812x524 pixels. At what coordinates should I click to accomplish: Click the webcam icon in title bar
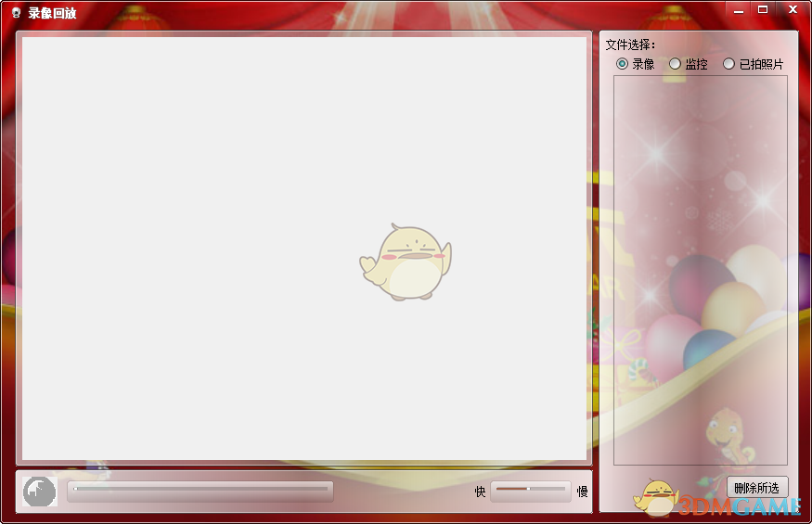coord(16,12)
